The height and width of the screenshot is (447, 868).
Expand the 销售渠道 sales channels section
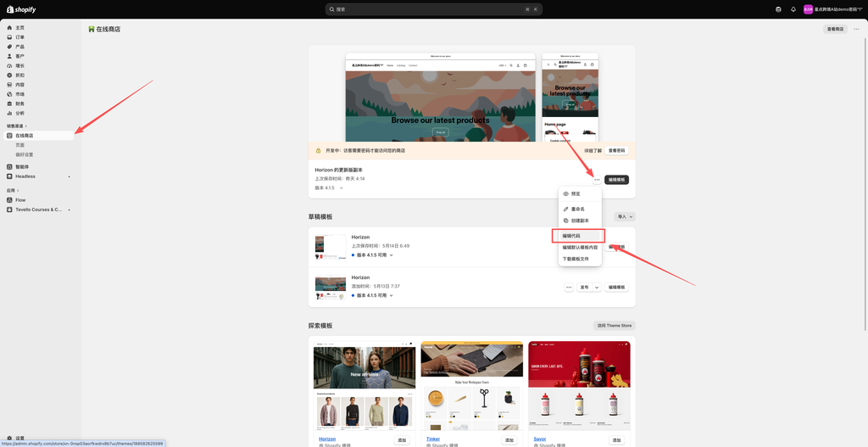[17, 126]
